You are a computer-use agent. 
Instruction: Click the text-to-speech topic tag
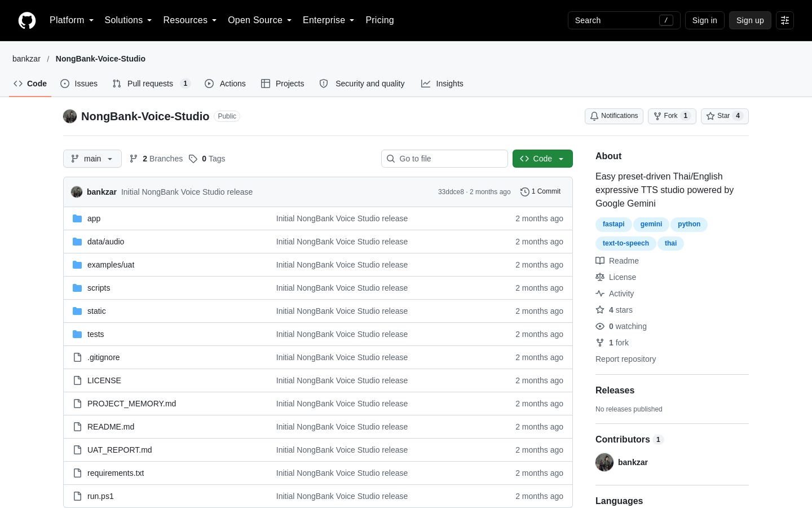point(626,243)
